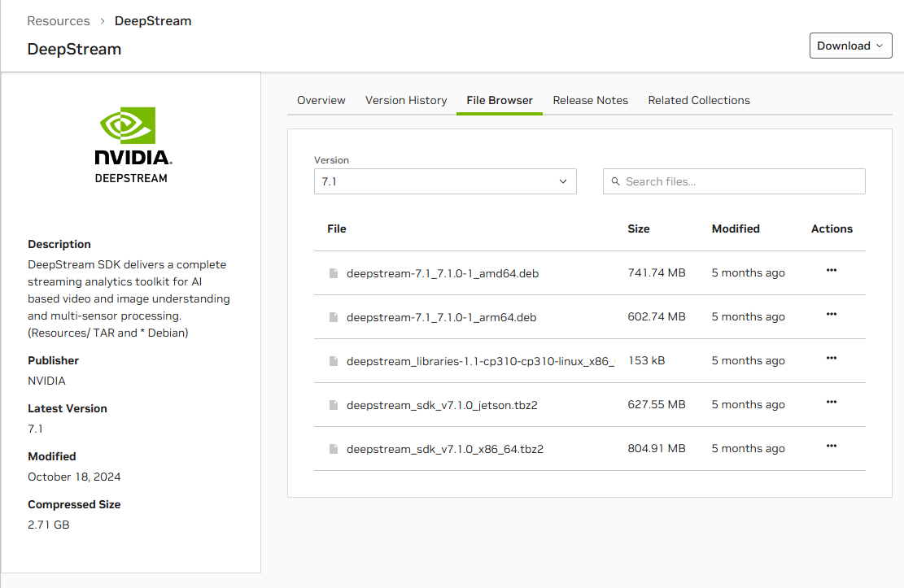904x588 pixels.
Task: Click the Description heading in sidebar
Action: pyautogui.click(x=59, y=245)
